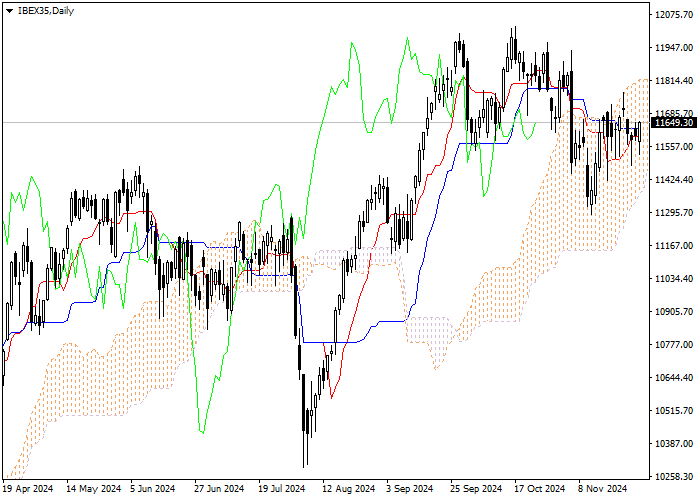Click the 3 Sep 2024 date label
Image resolution: width=700 pixels, height=500 pixels.
pyautogui.click(x=409, y=489)
